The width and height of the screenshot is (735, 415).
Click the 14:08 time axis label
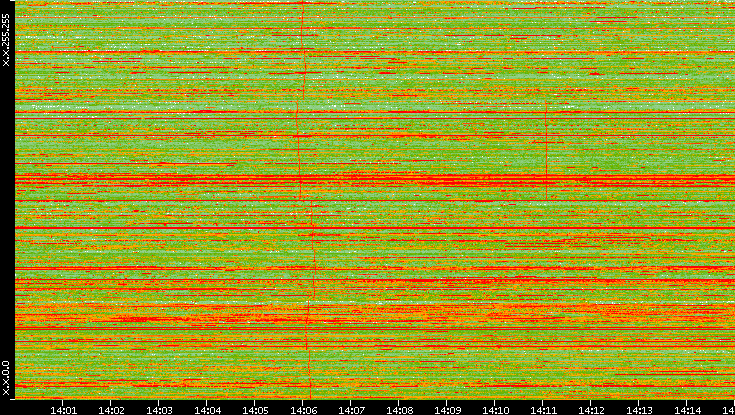399,410
